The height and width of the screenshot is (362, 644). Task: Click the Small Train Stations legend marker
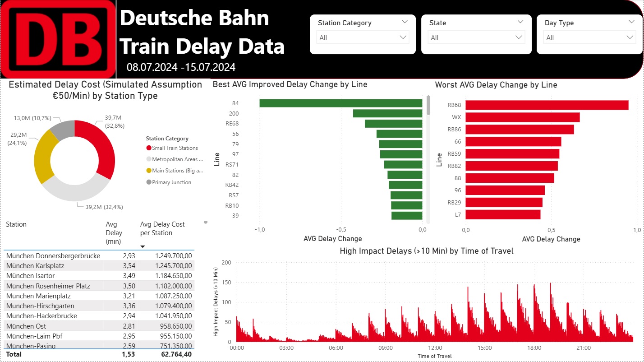pyautogui.click(x=149, y=148)
